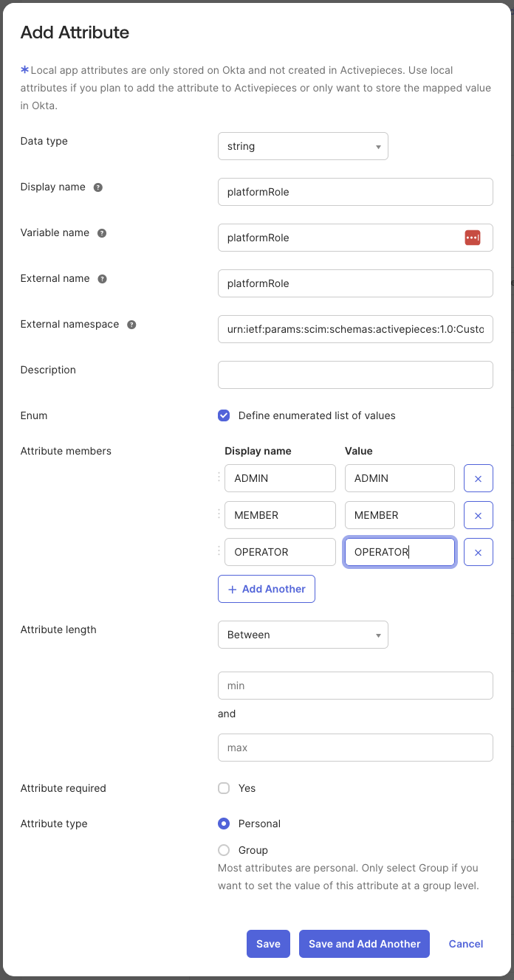Enable the Yes option for Attribute required

224,787
